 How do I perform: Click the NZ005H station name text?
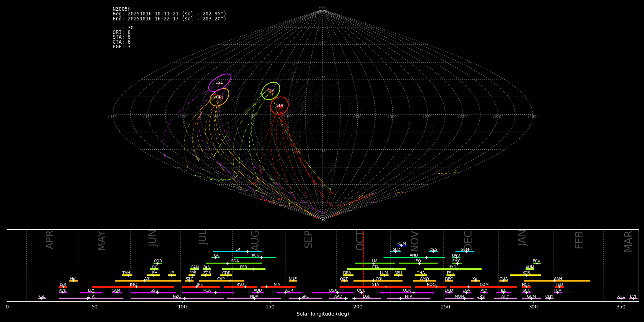point(122,9)
